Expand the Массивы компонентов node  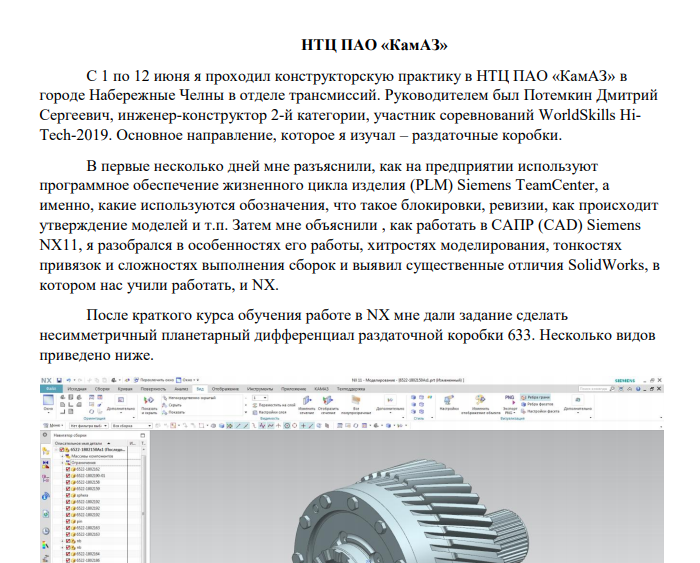(x=62, y=456)
